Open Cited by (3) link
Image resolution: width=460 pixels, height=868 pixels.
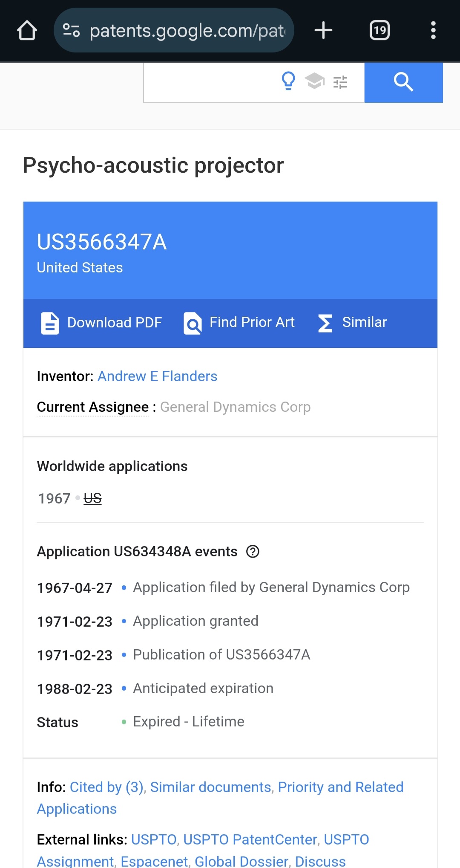click(106, 787)
